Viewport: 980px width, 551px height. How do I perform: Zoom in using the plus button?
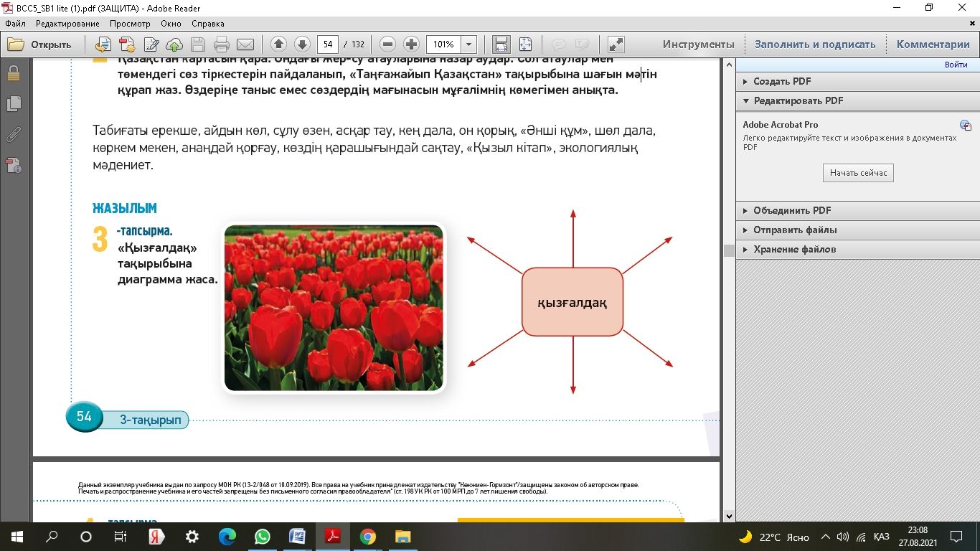tap(411, 44)
